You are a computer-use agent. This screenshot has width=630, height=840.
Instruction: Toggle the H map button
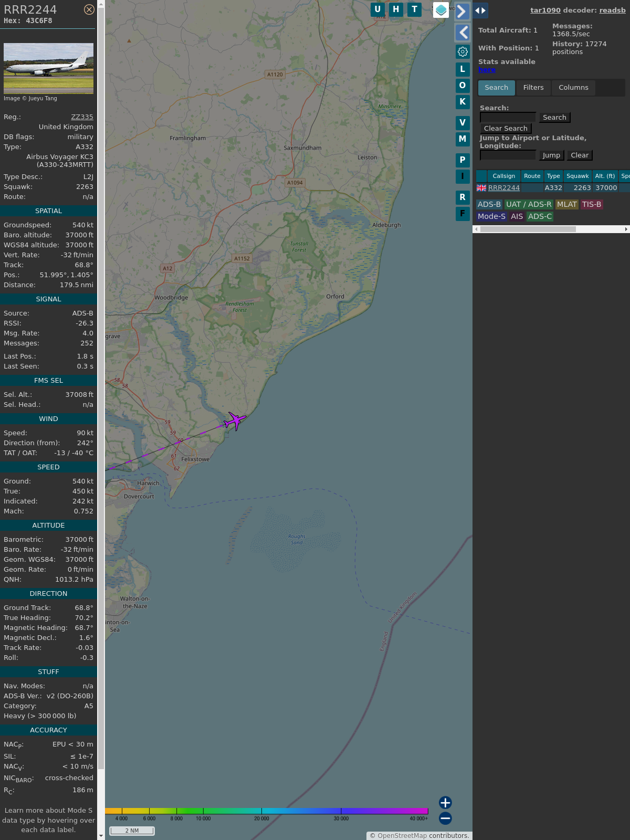coord(396,9)
